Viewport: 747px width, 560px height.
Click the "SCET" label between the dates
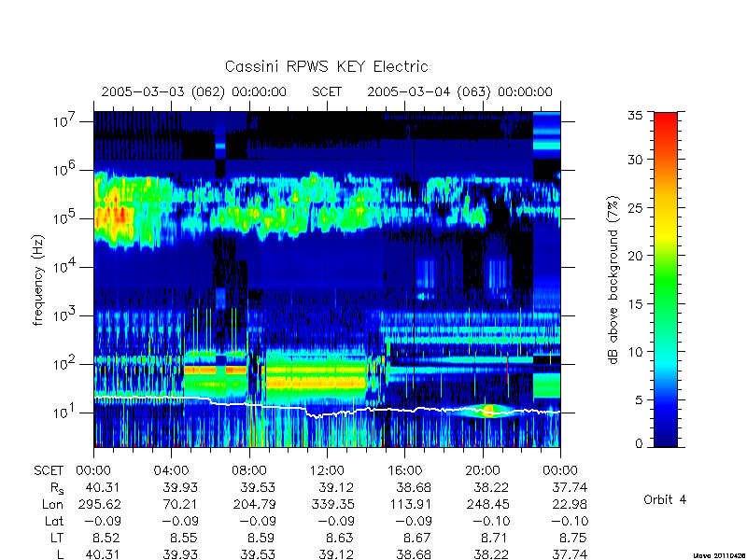coord(327,91)
